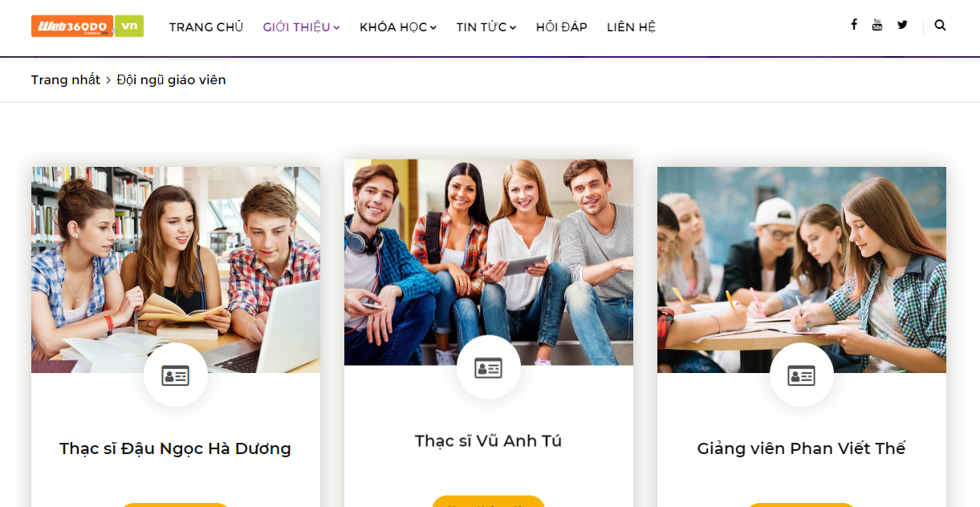Click ID card icon under Vũ Anh Tú photo
This screenshot has width=980, height=507.
tap(489, 367)
